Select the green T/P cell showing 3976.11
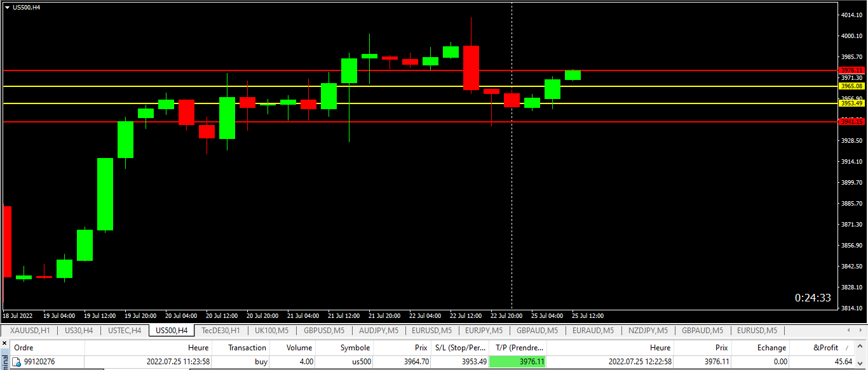 point(517,362)
